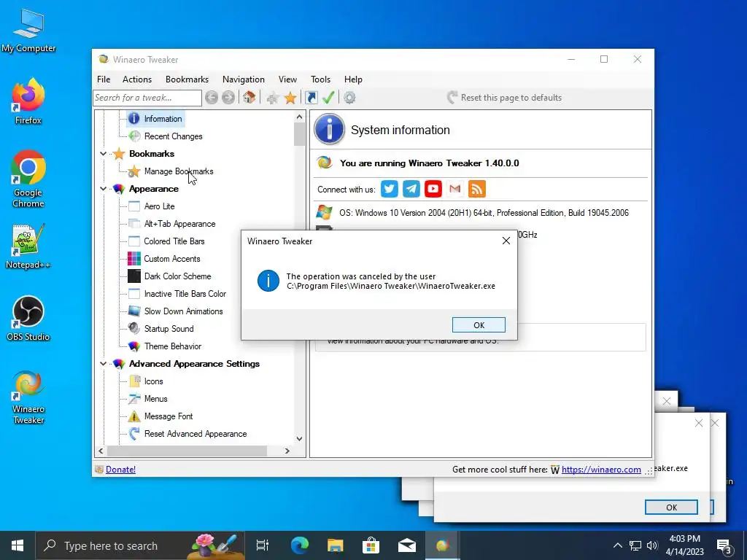747x560 pixels.
Task: Open settings via the gear toolbar icon
Action: click(349, 98)
